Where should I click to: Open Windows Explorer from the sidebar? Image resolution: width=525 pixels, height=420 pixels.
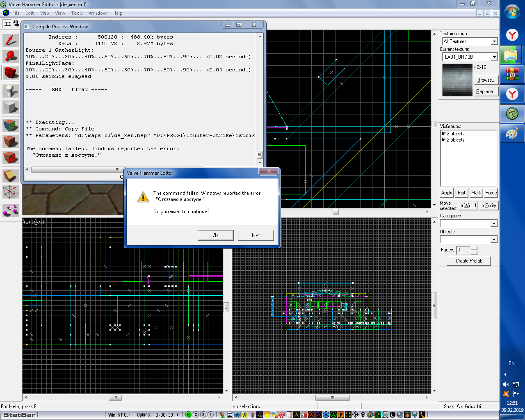(x=512, y=55)
